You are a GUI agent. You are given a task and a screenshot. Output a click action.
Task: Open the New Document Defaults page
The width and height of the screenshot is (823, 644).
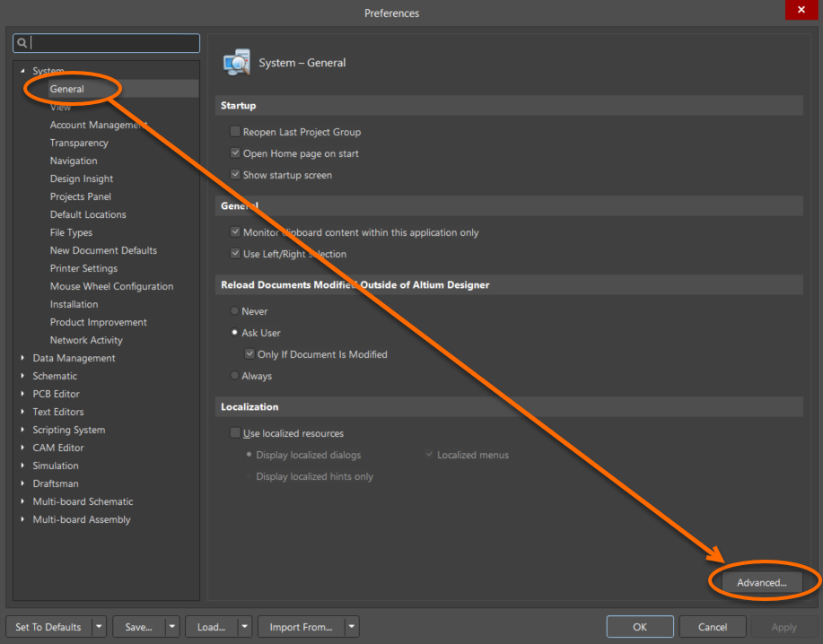click(103, 250)
